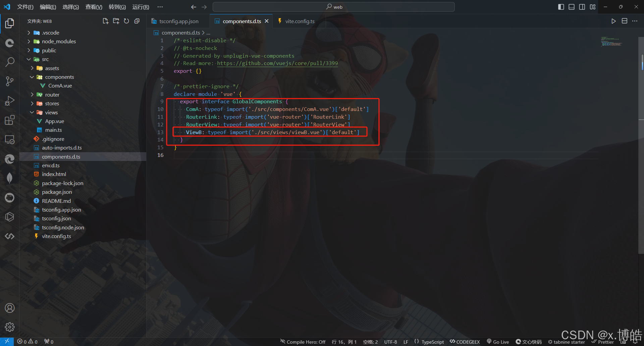Click the editor minimap preview
The image size is (644, 346).
click(x=611, y=42)
